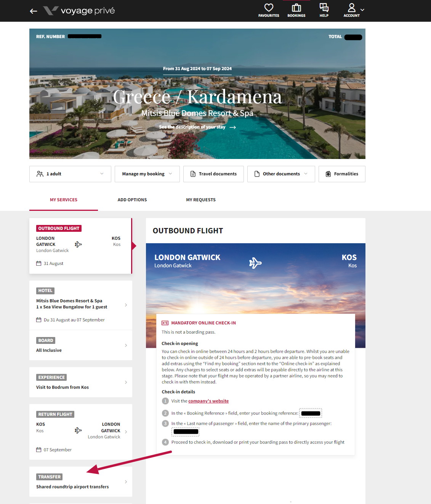This screenshot has width=431, height=504.
Task: Click the Voyage Privé logo
Action: 79,11
